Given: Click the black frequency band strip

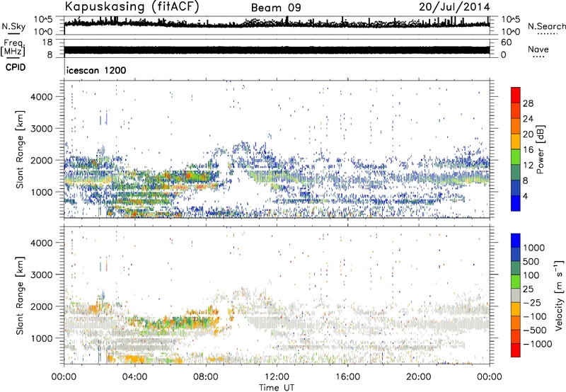Looking at the screenshot, I should point(277,50).
